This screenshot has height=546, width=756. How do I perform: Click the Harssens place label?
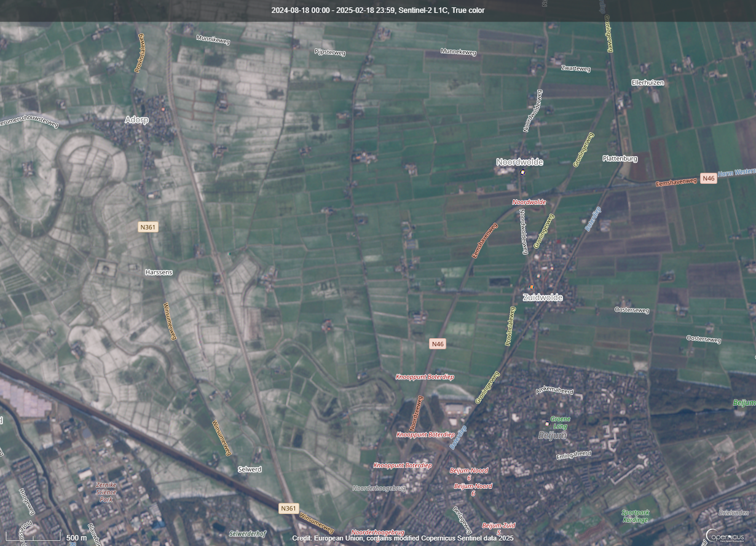pyautogui.click(x=159, y=272)
